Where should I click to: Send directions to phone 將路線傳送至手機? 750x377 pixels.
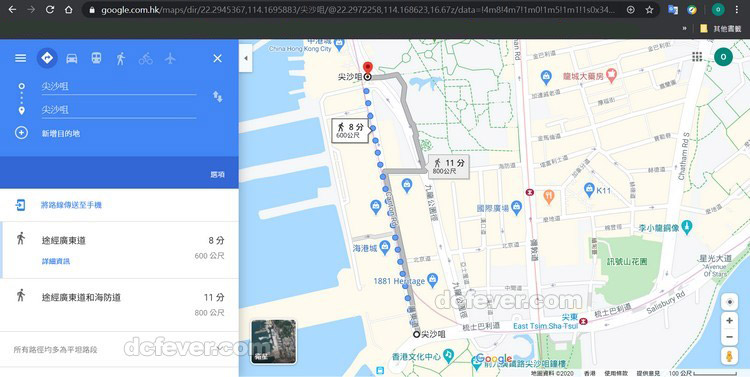pyautogui.click(x=71, y=205)
